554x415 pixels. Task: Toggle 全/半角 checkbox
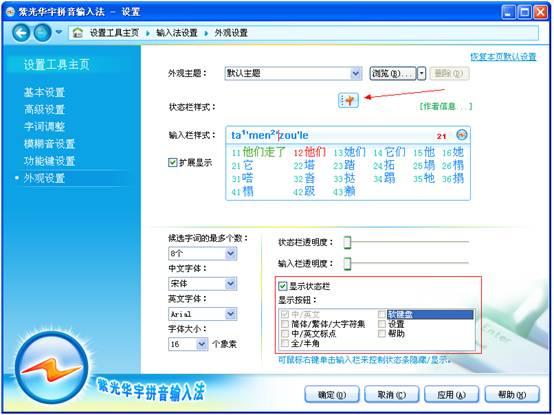285,343
